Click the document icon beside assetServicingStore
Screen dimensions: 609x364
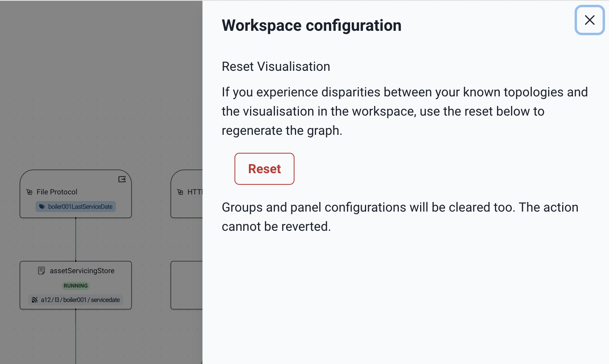pos(41,271)
